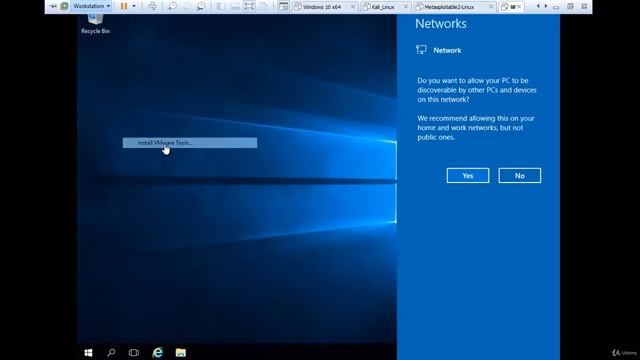Viewport: 640px width, 360px height.
Task: Enter full screen mode icon
Action: click(x=249, y=6)
